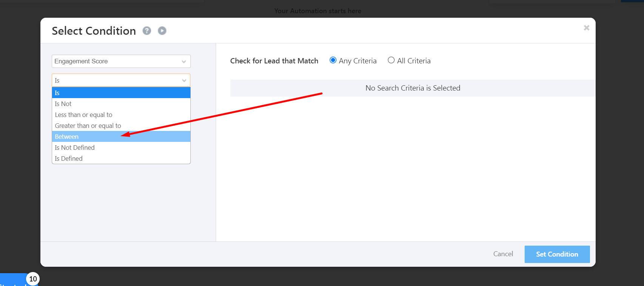Click the notification badge showing 10
Image resolution: width=644 pixels, height=286 pixels.
[33, 279]
